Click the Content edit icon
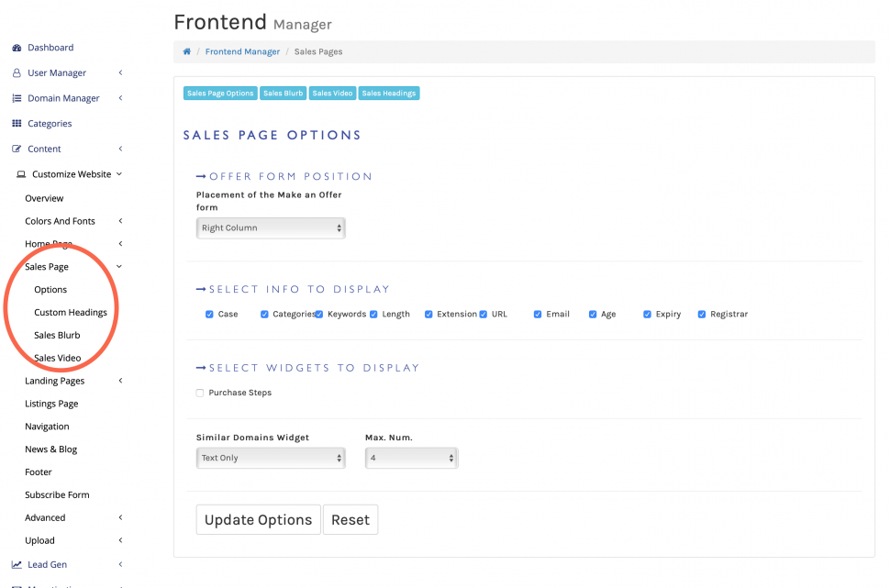This screenshot has height=588, width=890. click(17, 149)
